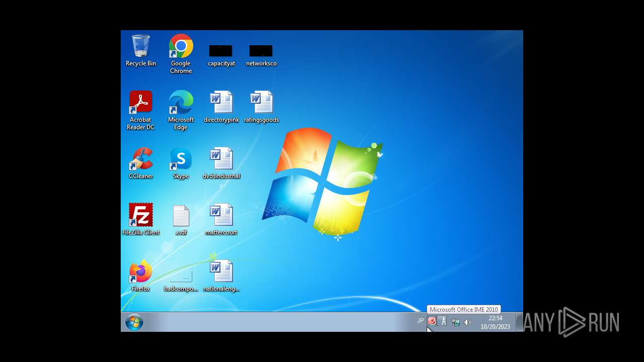Click the CCleaner shortcut icon
Viewport: 644px width, 362px height.
click(141, 163)
